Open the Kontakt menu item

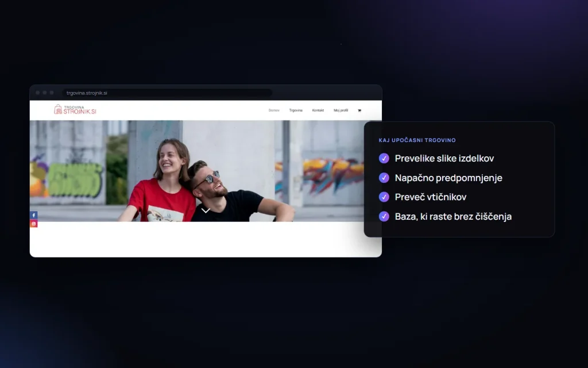coord(318,110)
